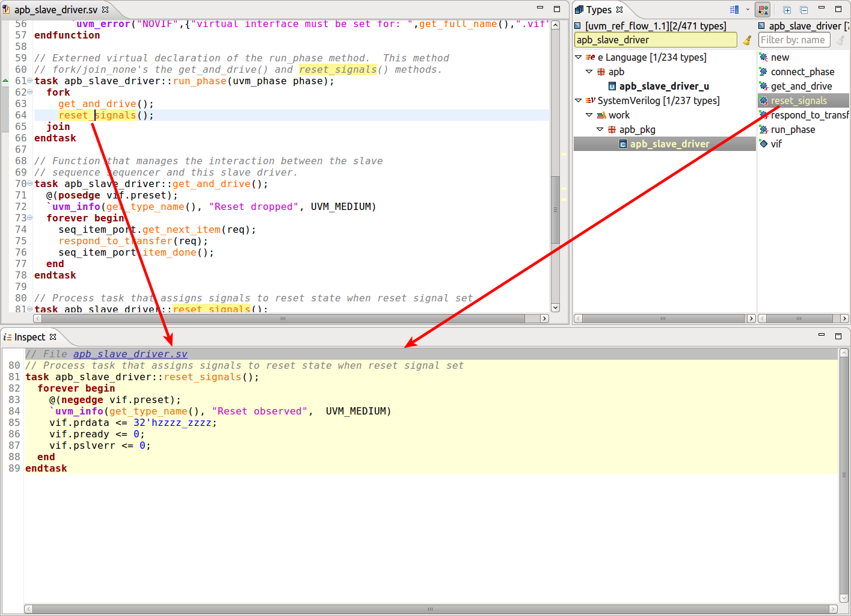
Task: Select the gear icon next to connect_phase
Action: pos(763,72)
